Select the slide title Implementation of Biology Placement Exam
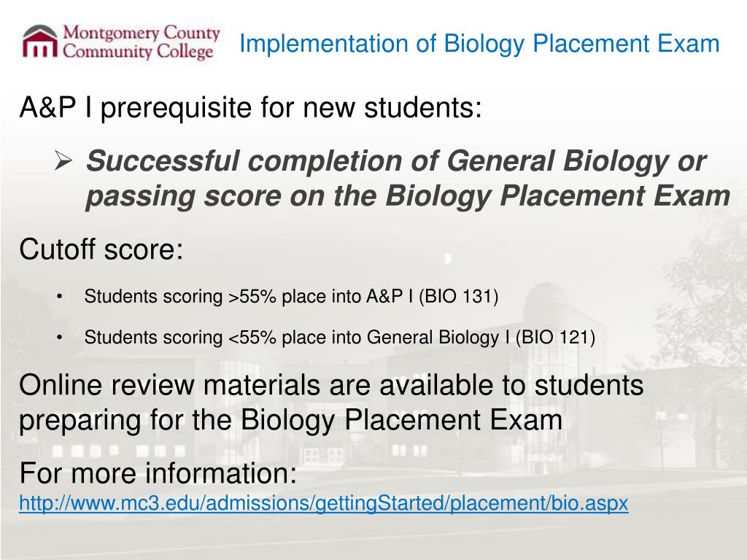Image resolution: width=747 pixels, height=560 pixels. coord(479,43)
